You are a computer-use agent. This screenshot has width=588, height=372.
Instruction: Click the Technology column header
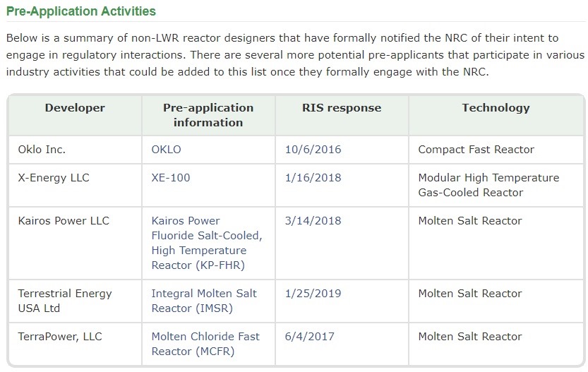[496, 107]
